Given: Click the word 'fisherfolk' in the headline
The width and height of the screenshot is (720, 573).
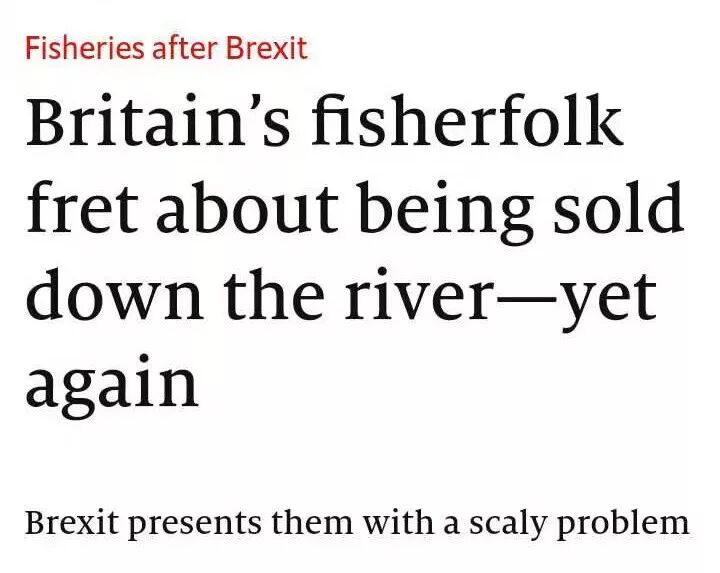Looking at the screenshot, I should pyautogui.click(x=466, y=123).
